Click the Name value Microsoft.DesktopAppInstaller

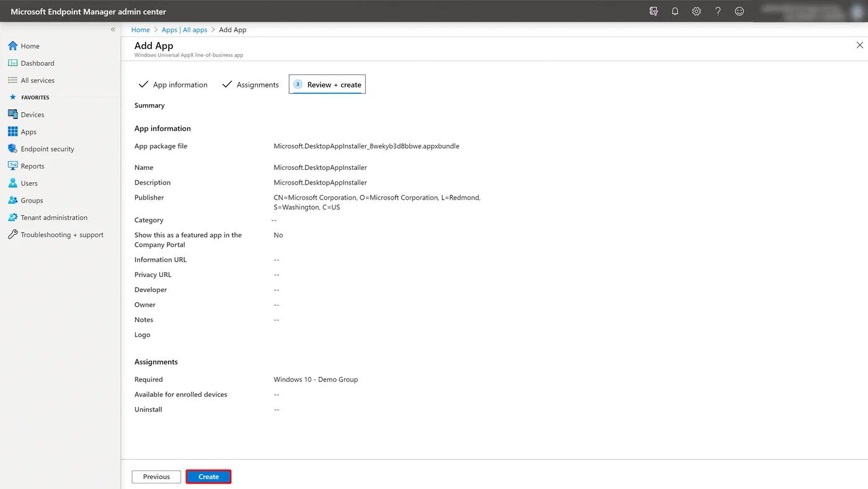point(321,167)
